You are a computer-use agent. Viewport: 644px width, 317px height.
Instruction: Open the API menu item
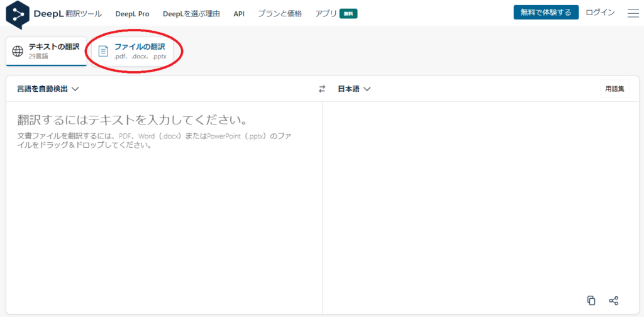239,14
